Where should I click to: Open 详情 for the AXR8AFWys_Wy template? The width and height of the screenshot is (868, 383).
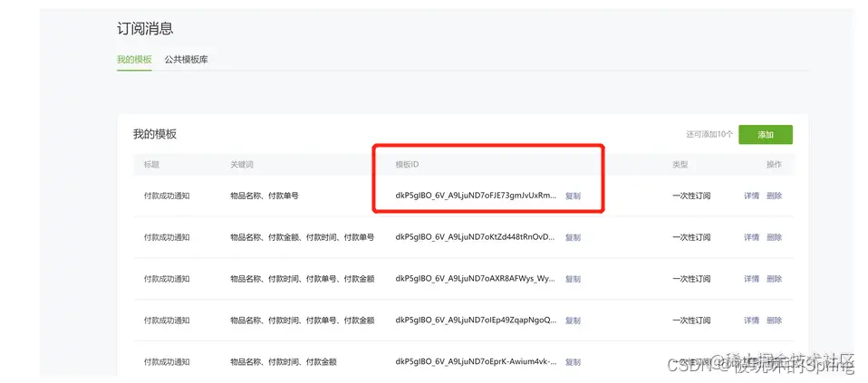(751, 278)
